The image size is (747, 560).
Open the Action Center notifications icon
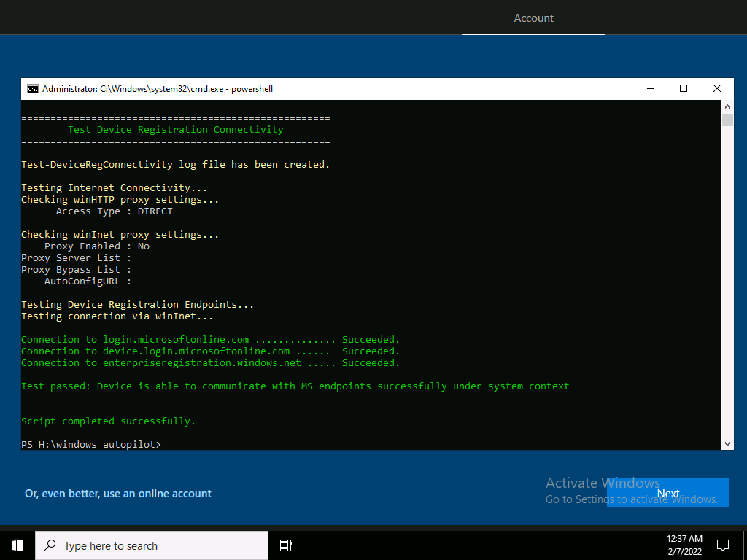pos(723,545)
